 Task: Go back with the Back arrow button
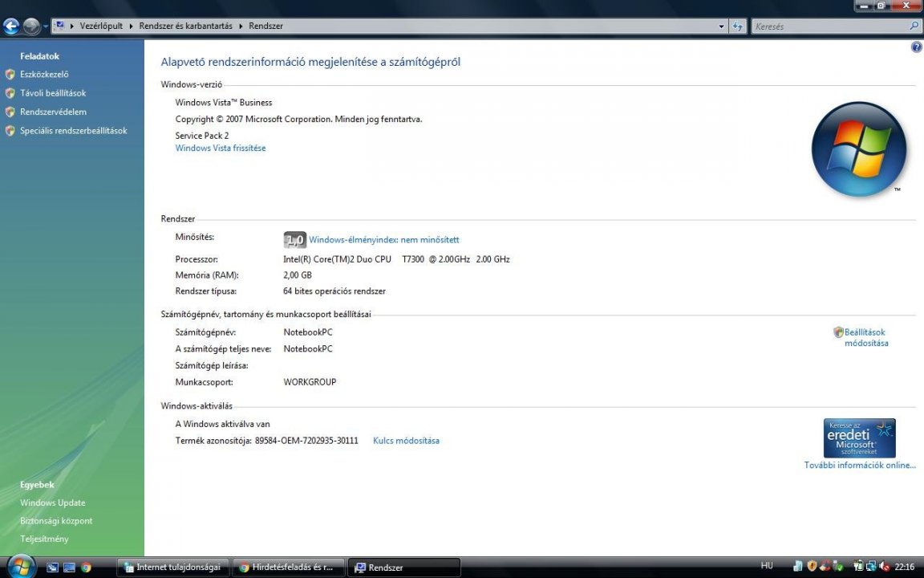click(x=11, y=26)
